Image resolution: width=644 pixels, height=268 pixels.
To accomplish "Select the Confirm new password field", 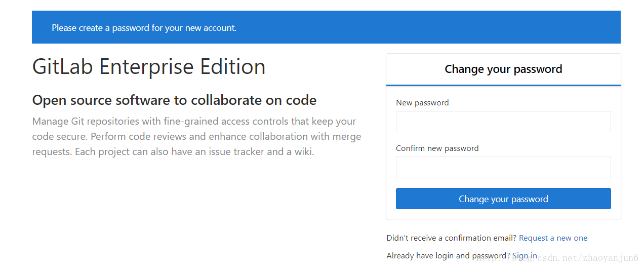I will click(503, 167).
